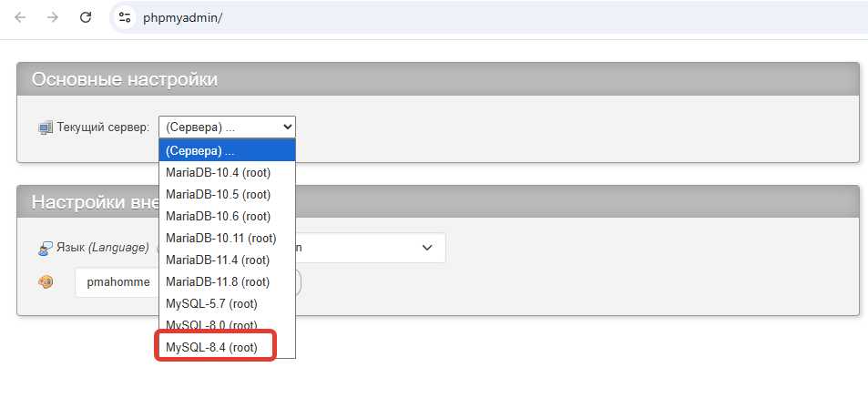The width and height of the screenshot is (868, 398).
Task: Select MariaDB-10.4 (root) server
Action: (x=227, y=173)
